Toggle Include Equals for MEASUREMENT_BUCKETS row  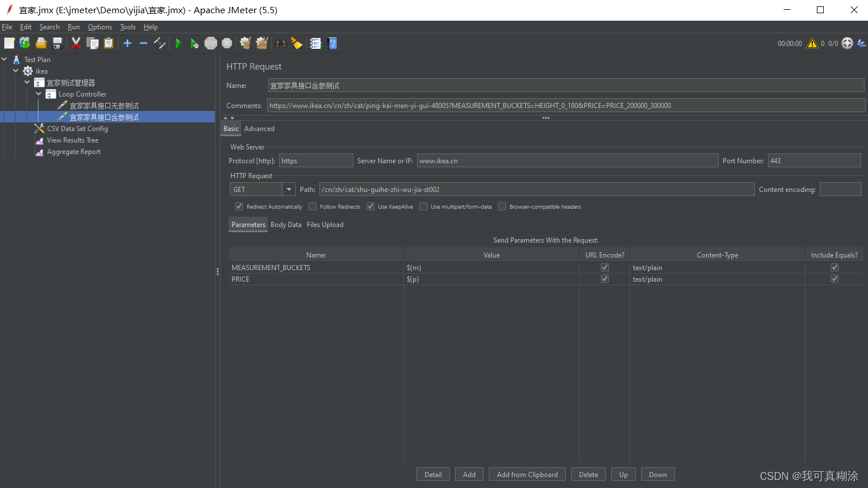pyautogui.click(x=835, y=267)
